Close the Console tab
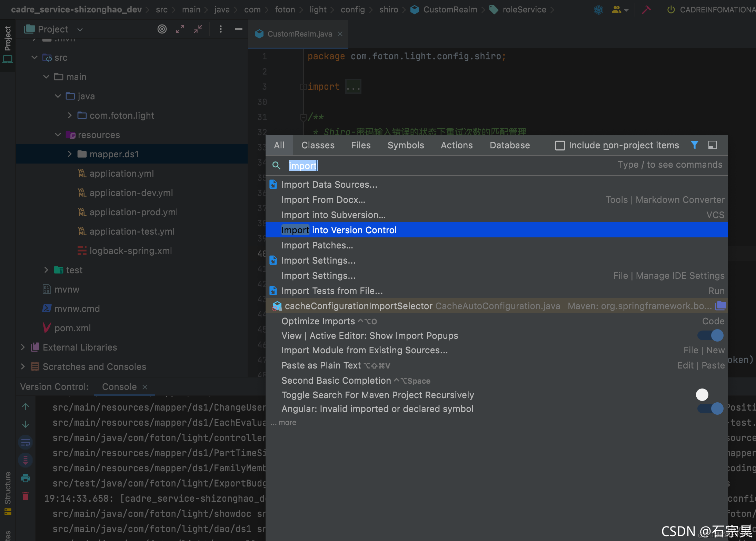Image resolution: width=756 pixels, height=541 pixels. tap(145, 387)
